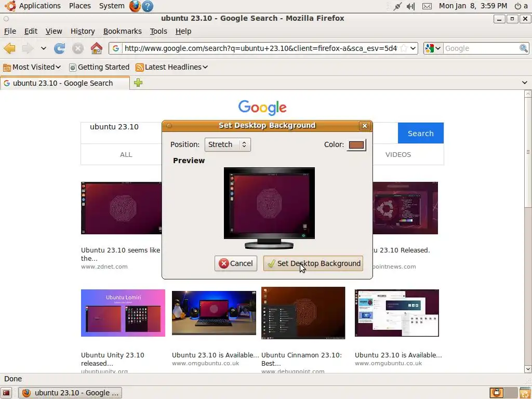Click Show Desktop icon in bottom panel
The height and width of the screenshot is (399, 532).
(6, 393)
